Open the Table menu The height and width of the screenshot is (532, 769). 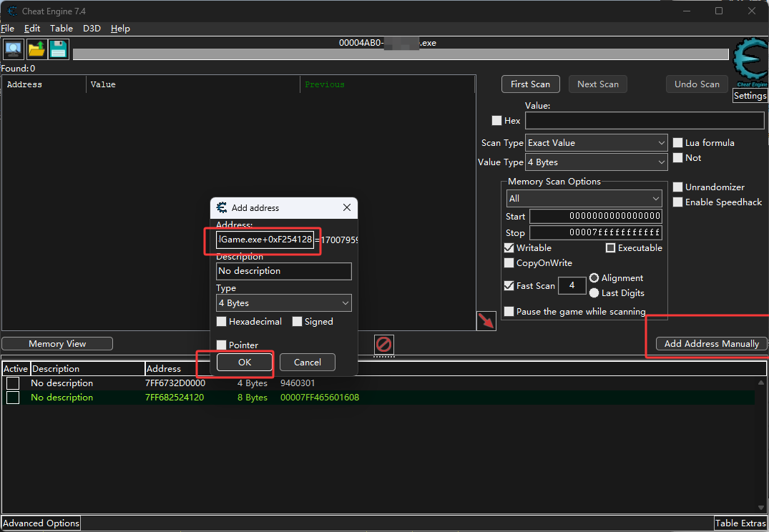tap(62, 29)
